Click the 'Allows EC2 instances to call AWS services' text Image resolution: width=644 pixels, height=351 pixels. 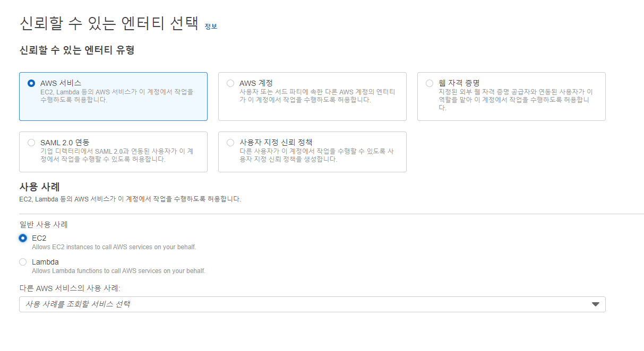114,247
